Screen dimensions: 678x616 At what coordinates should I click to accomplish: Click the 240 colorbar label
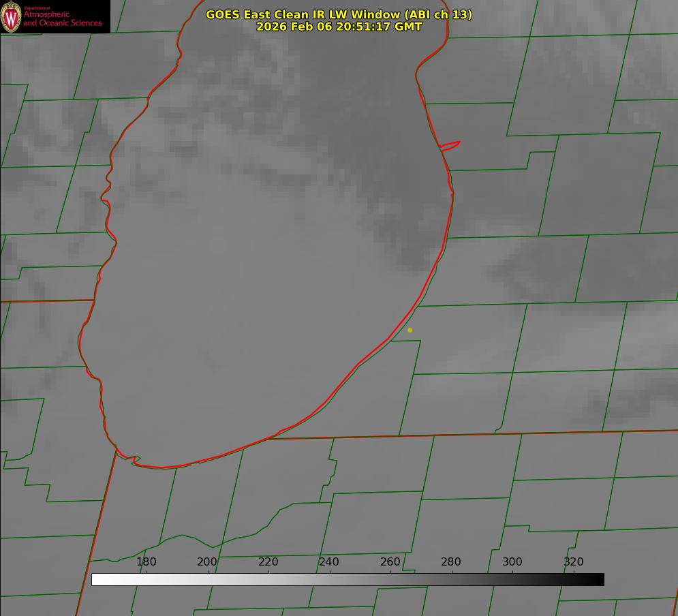329,561
